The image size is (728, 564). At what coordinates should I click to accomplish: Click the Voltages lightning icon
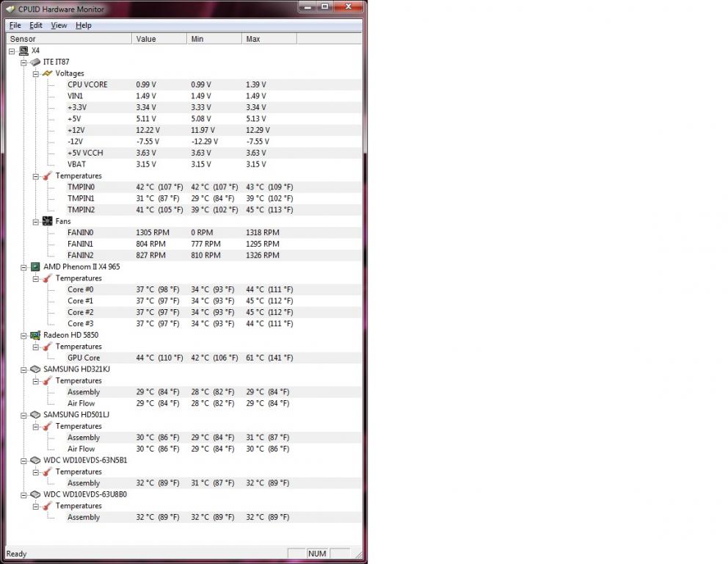click(48, 73)
